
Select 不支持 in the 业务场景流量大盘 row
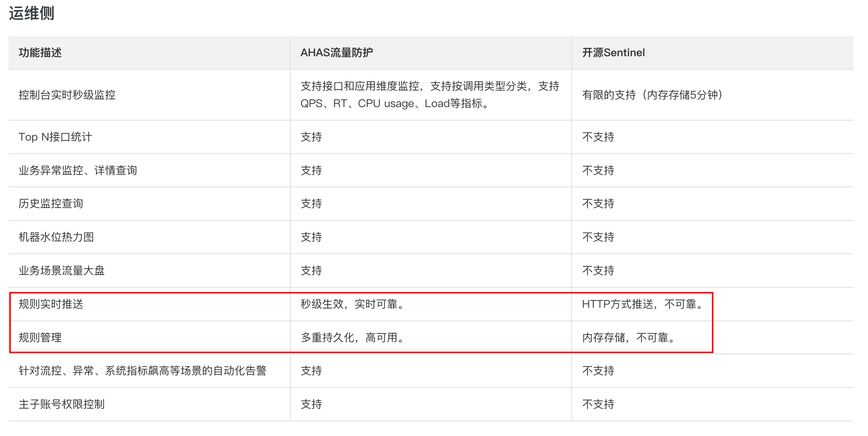pos(598,270)
